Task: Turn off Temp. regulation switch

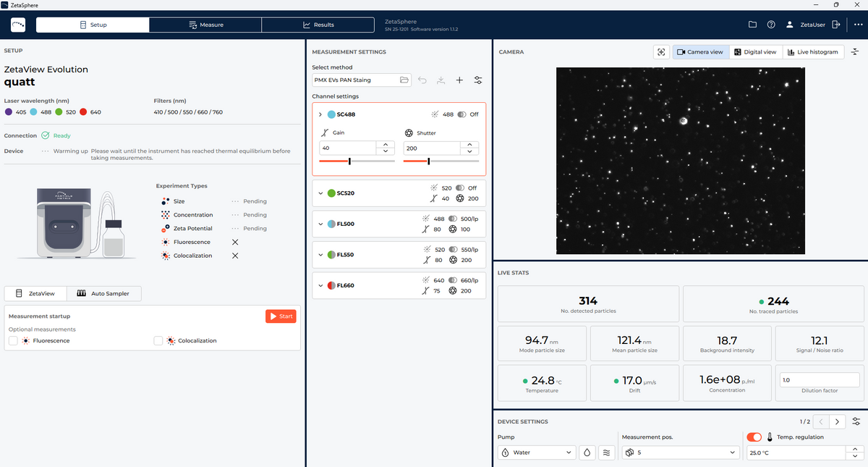Action: point(754,437)
